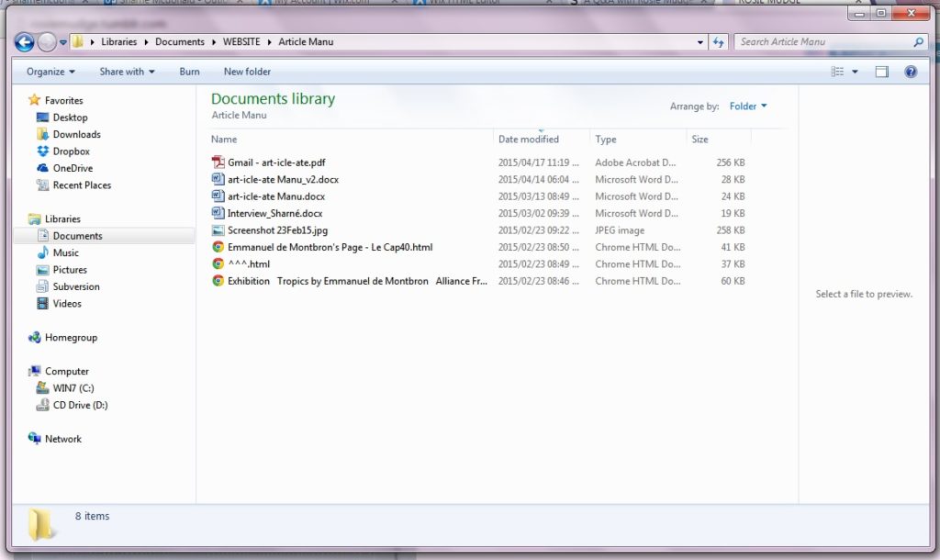Select Recent Places in Favorites
940x560 pixels.
[x=82, y=185]
